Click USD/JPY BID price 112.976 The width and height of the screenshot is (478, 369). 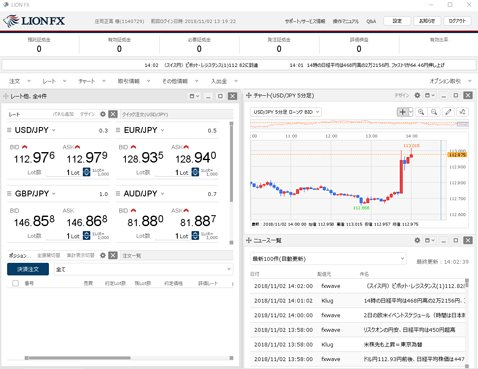34,158
